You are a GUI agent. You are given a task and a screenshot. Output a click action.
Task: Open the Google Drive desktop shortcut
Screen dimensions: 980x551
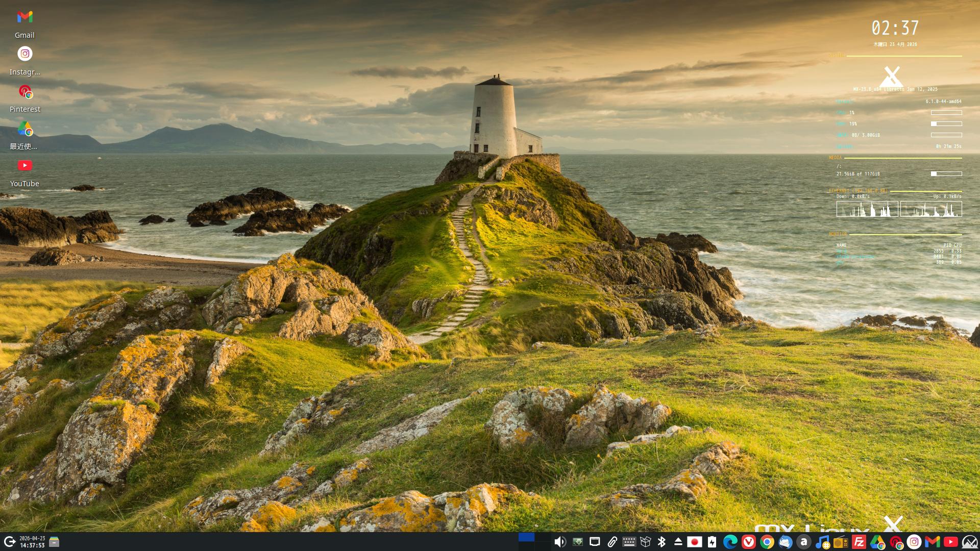(x=24, y=129)
